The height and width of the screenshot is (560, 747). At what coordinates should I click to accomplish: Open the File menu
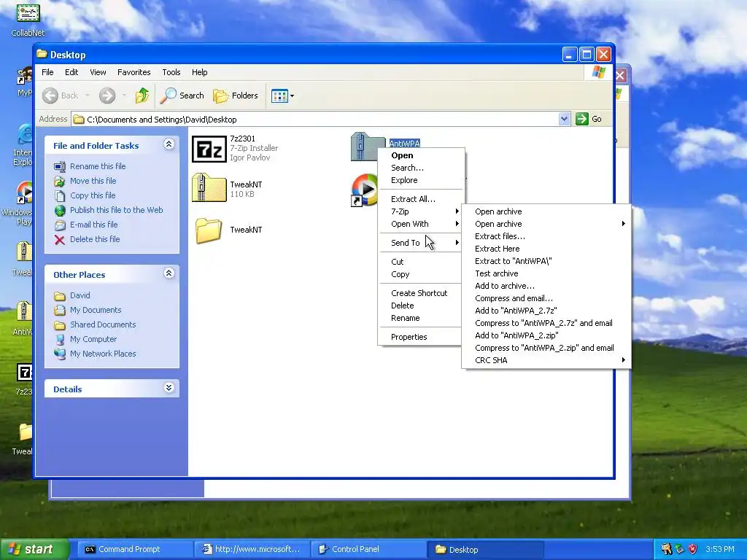tap(47, 72)
